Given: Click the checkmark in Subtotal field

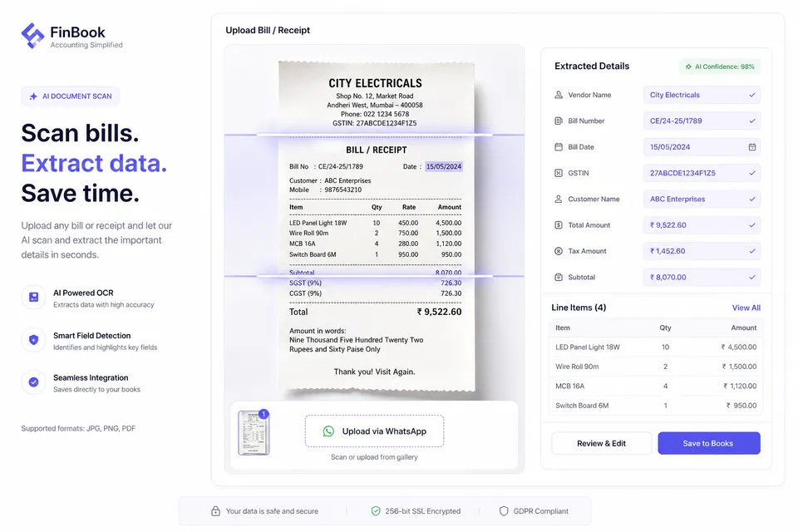Looking at the screenshot, I should (x=752, y=277).
